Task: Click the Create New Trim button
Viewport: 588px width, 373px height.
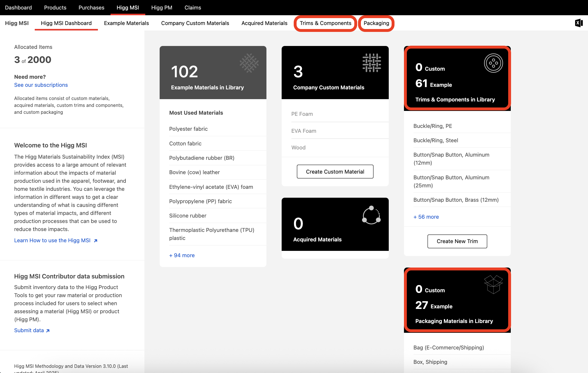Action: click(x=457, y=241)
